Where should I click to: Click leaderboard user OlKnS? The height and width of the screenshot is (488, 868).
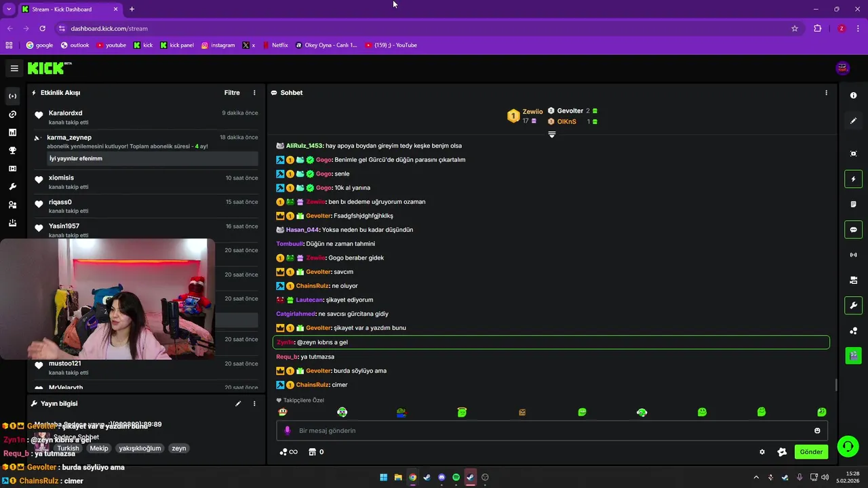coord(566,122)
